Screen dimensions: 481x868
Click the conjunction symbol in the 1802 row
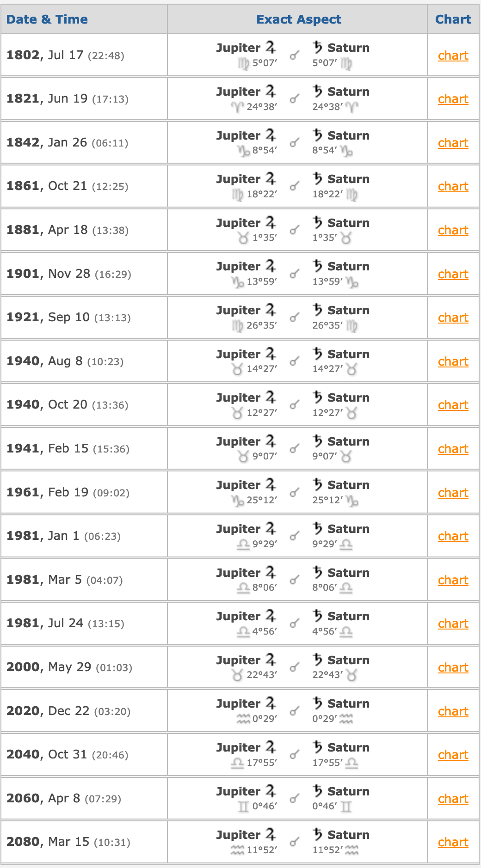click(x=294, y=56)
